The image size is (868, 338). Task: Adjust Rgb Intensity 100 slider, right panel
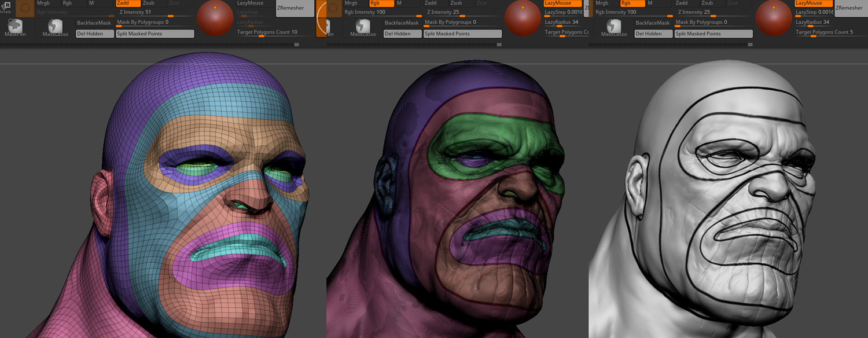[x=633, y=13]
